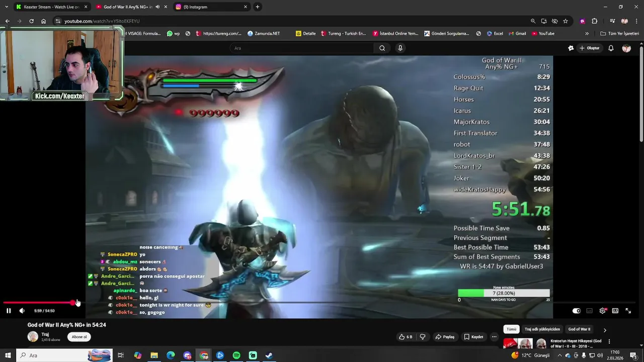Turn on subtitles with the captions icon
The width and height of the screenshot is (644, 362).
tap(589, 311)
